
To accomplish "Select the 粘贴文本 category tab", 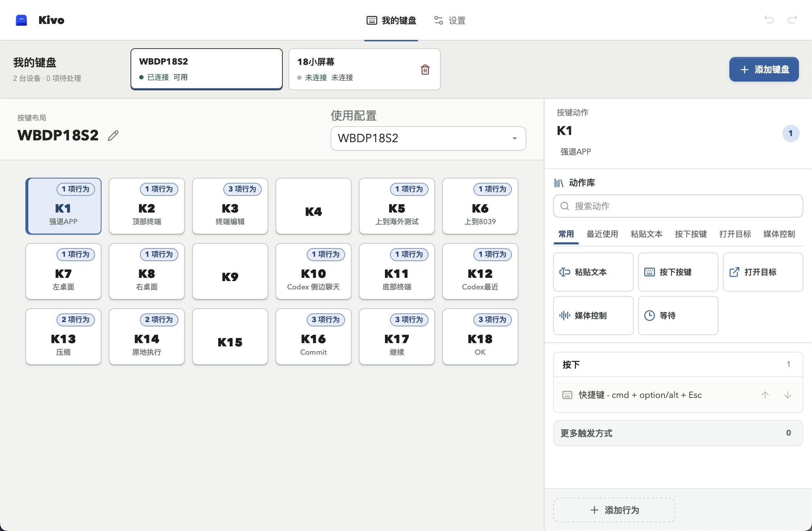I will point(646,234).
